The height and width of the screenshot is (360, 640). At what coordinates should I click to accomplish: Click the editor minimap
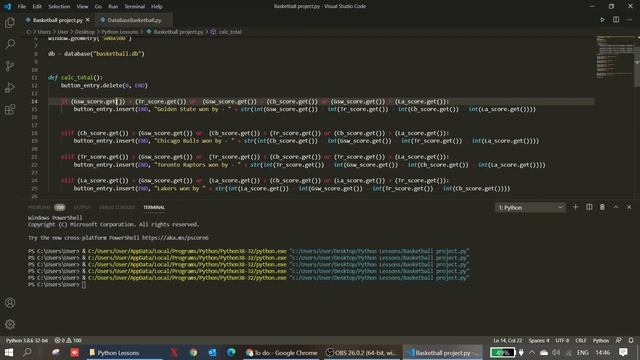click(615, 57)
